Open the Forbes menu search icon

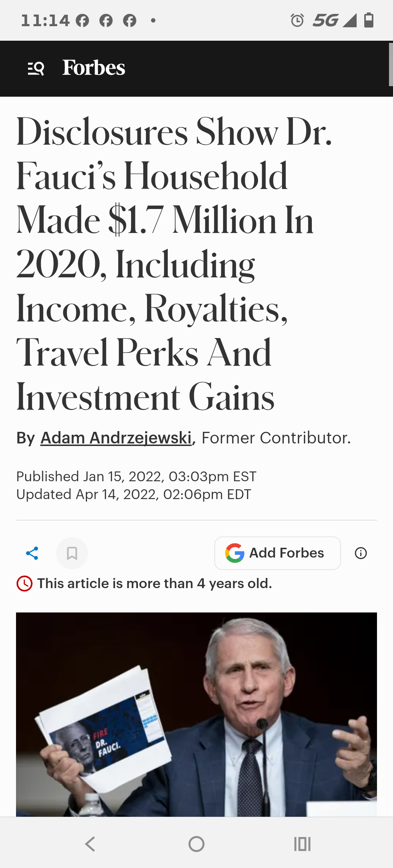point(36,68)
